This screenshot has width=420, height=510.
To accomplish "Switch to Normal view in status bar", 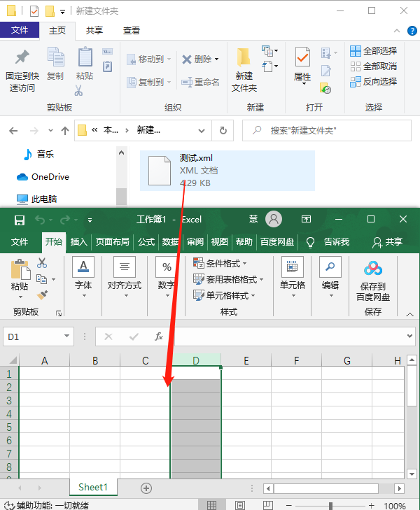I will pos(211,505).
